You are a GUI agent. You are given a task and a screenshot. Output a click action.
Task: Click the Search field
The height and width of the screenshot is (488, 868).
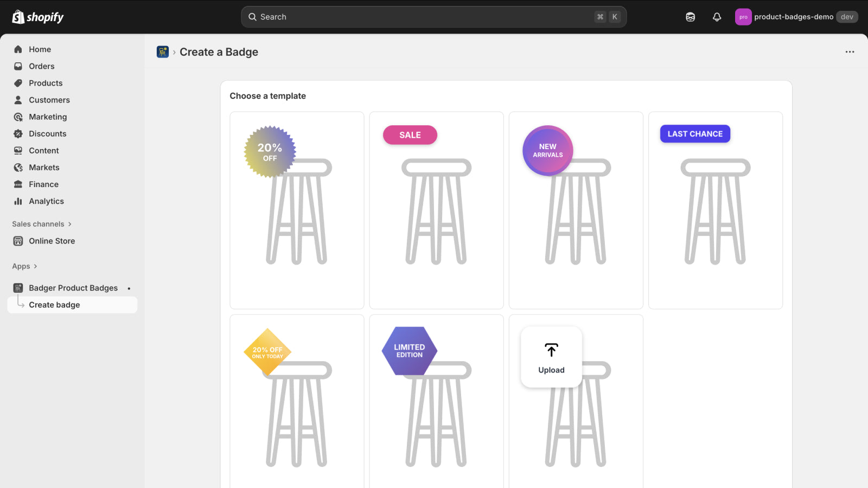coord(433,17)
